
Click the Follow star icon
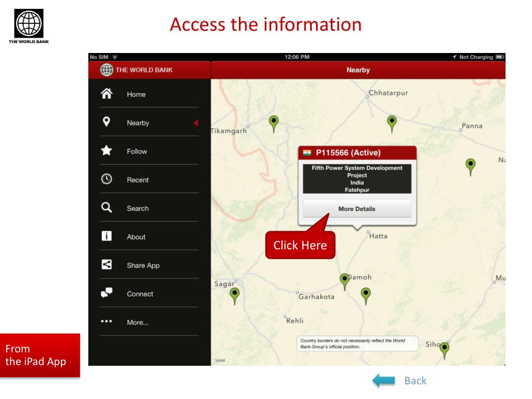coord(107,150)
